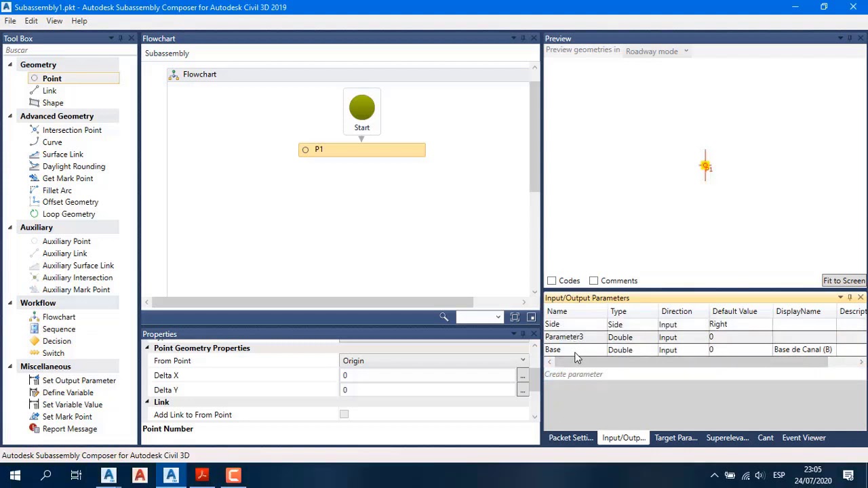Collapse the Auxiliary group
This screenshot has height=488, width=868.
10,228
